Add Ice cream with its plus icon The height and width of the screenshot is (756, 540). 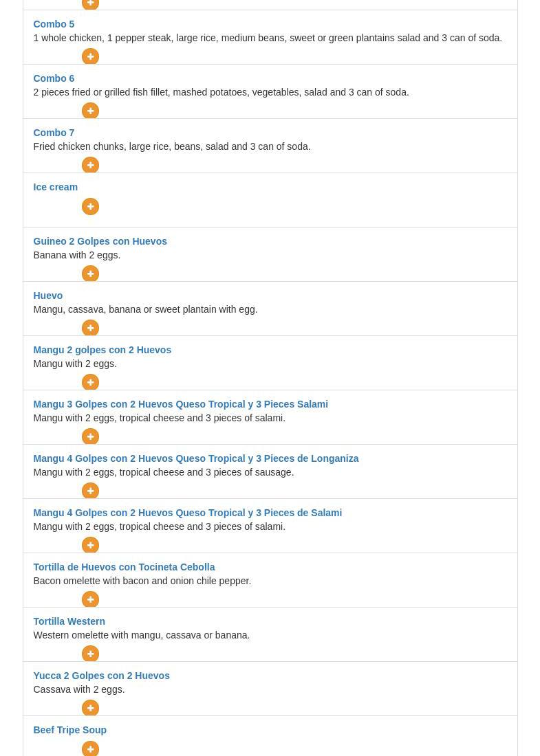(x=90, y=206)
